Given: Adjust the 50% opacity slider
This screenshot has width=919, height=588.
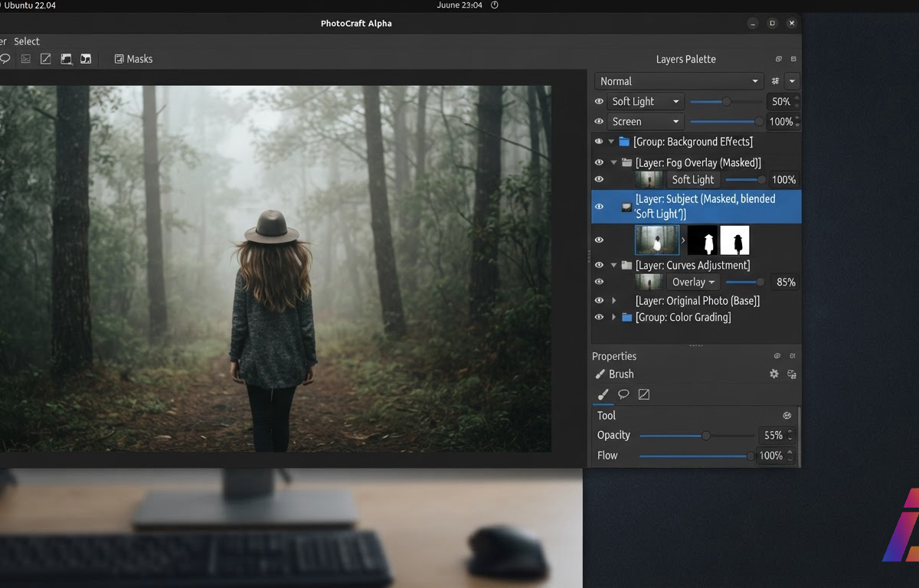Looking at the screenshot, I should point(726,101).
